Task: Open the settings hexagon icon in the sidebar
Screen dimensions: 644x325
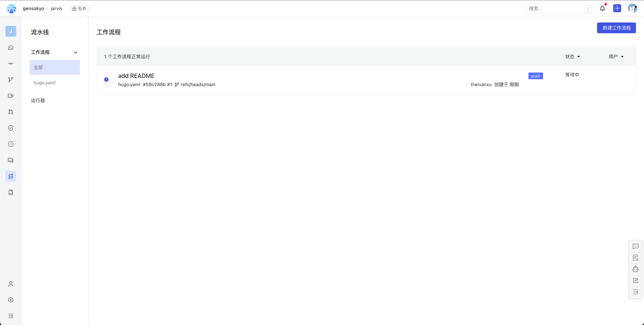Action: (11, 300)
